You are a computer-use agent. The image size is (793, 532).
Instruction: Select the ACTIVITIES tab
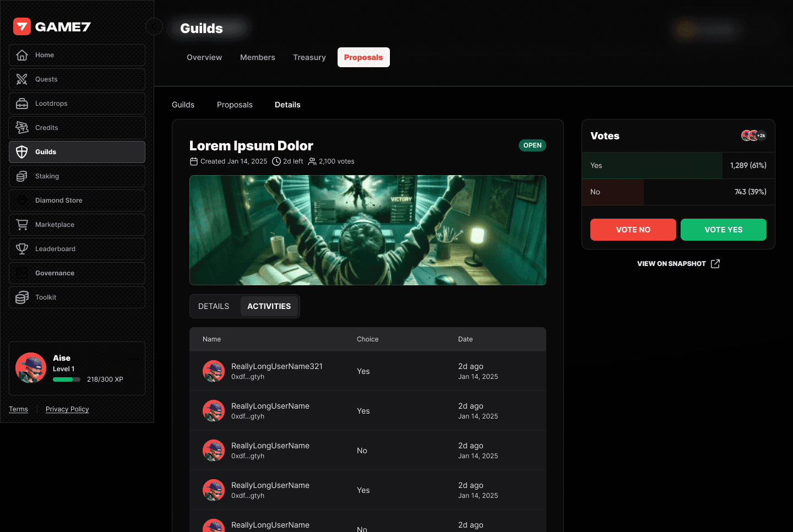point(269,306)
